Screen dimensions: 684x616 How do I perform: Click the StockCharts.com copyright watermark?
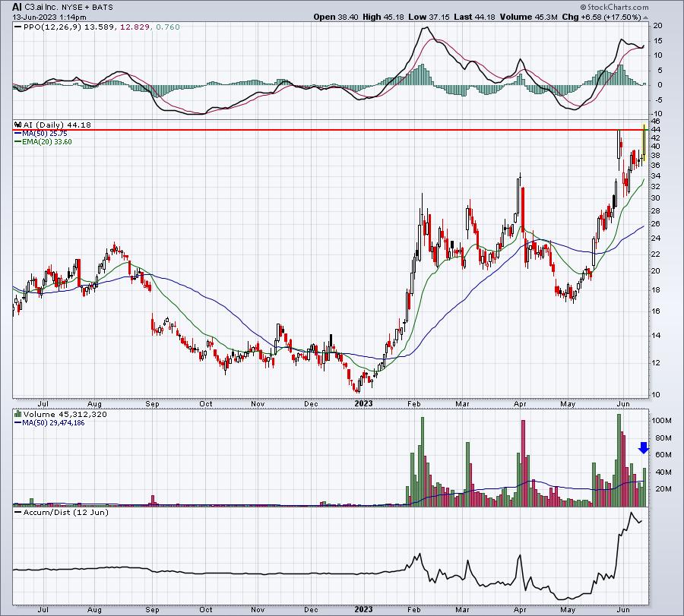pos(614,7)
